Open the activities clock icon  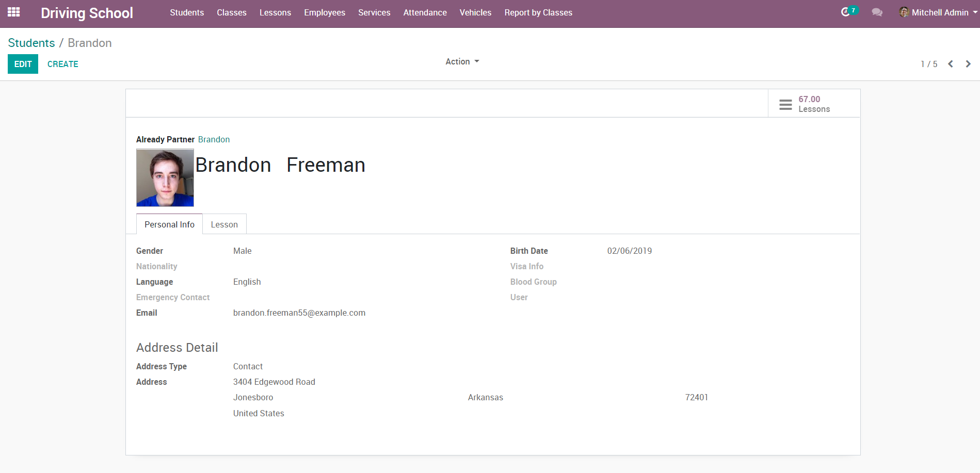(845, 12)
